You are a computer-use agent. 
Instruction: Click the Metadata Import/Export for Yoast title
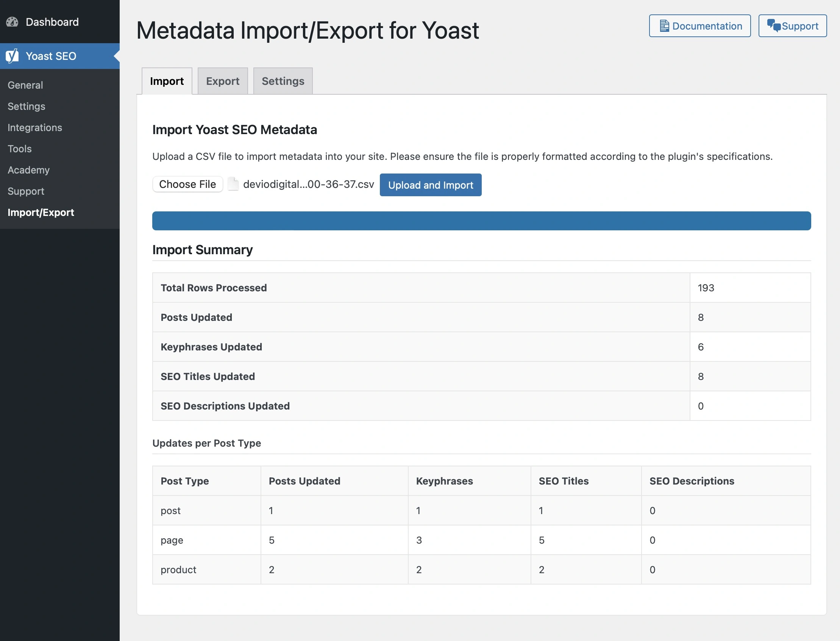308,30
